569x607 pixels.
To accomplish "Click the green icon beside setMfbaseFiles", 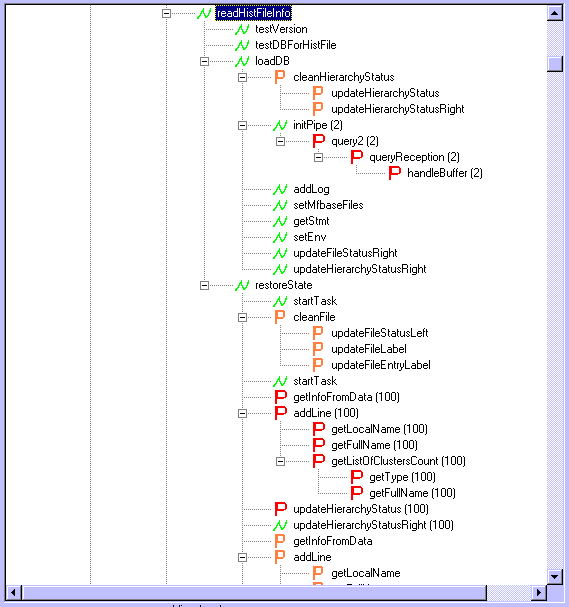I will 280,205.
